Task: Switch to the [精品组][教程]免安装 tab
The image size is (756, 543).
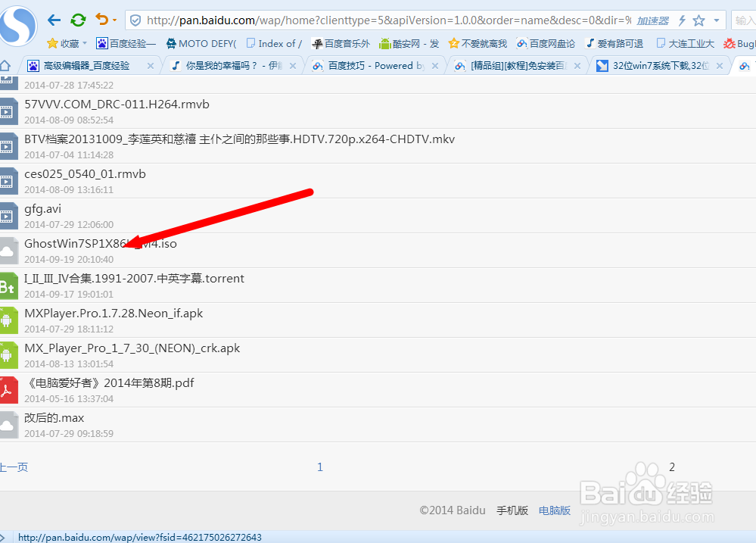Action: tap(511, 66)
